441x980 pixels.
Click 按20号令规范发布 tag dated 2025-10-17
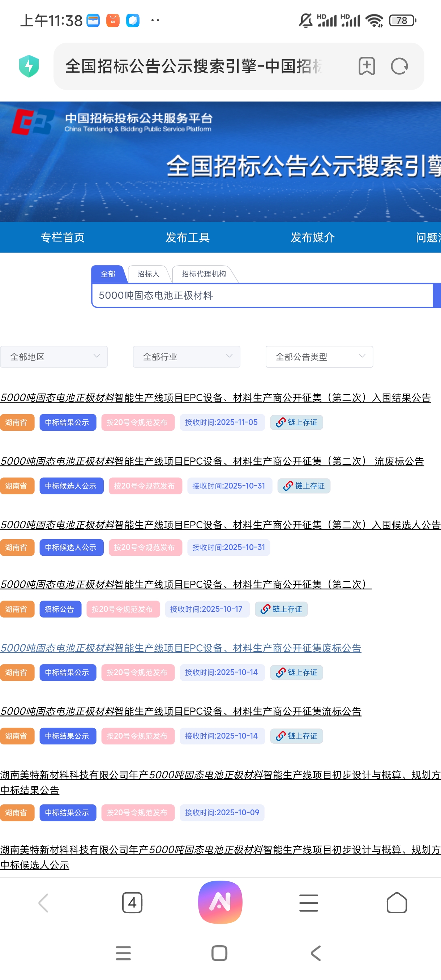[123, 609]
